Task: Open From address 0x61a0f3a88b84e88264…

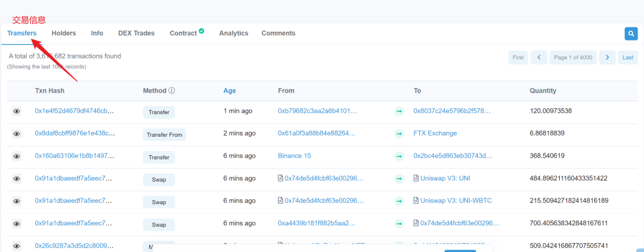Action: tap(317, 133)
